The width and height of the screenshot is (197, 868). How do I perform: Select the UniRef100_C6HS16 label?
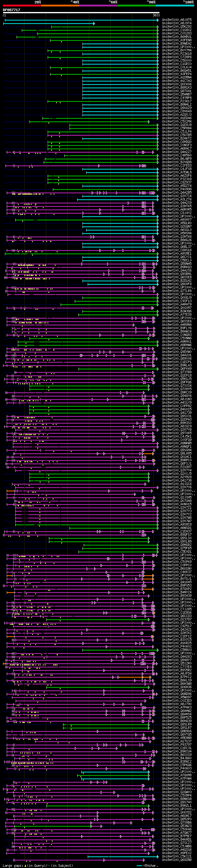click(177, 250)
